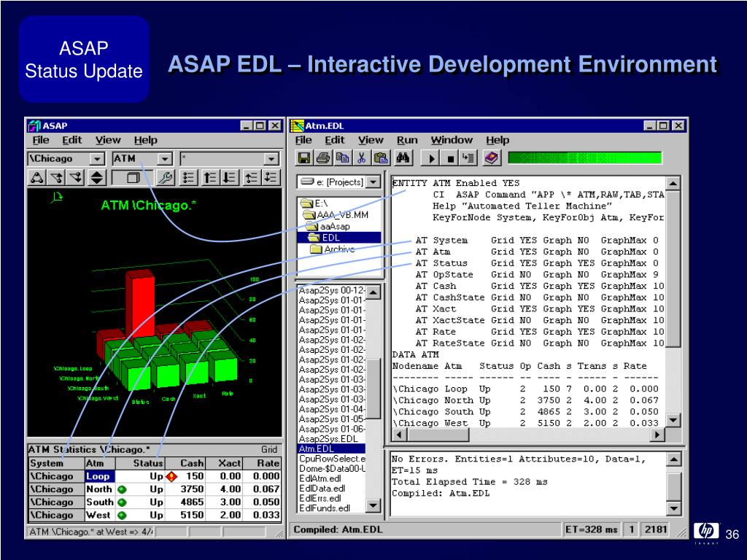Click the bulleted list icon in ASAP toolbar
The width and height of the screenshot is (747, 560).
pos(189,178)
